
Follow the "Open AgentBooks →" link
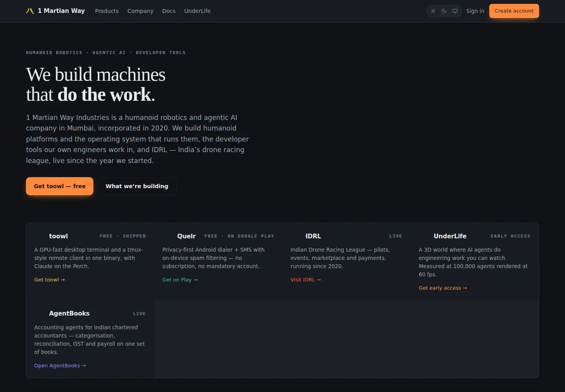(x=60, y=365)
